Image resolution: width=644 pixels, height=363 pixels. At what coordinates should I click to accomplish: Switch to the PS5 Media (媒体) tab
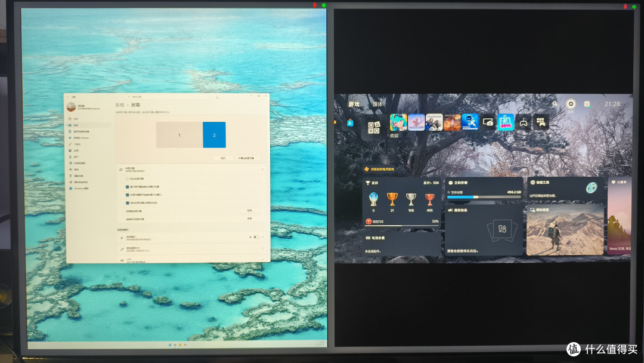pos(377,104)
